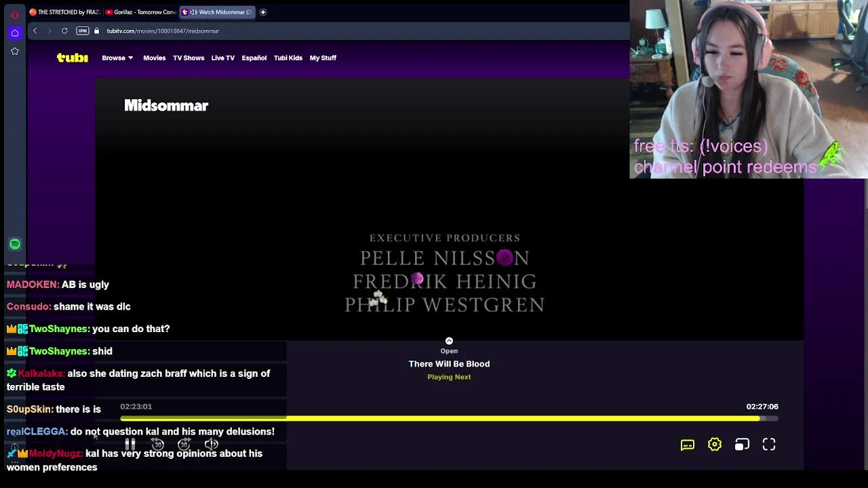Viewport: 868px width, 488px height.
Task: Click realCLEGGA's chat username
Action: coord(37,432)
